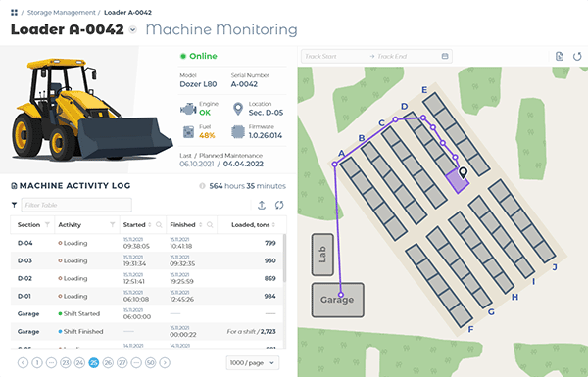The image size is (588, 377).
Task: Select the highlighted purple storage section
Action: click(x=457, y=181)
